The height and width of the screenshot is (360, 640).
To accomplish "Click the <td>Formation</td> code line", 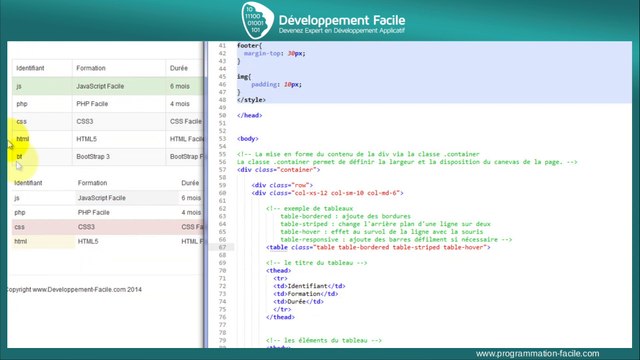I will point(306,294).
